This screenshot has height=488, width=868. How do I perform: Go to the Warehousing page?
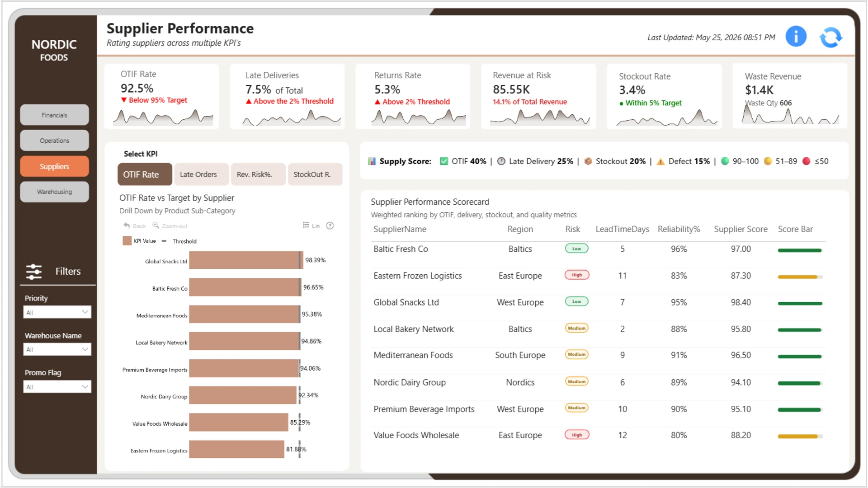(54, 192)
